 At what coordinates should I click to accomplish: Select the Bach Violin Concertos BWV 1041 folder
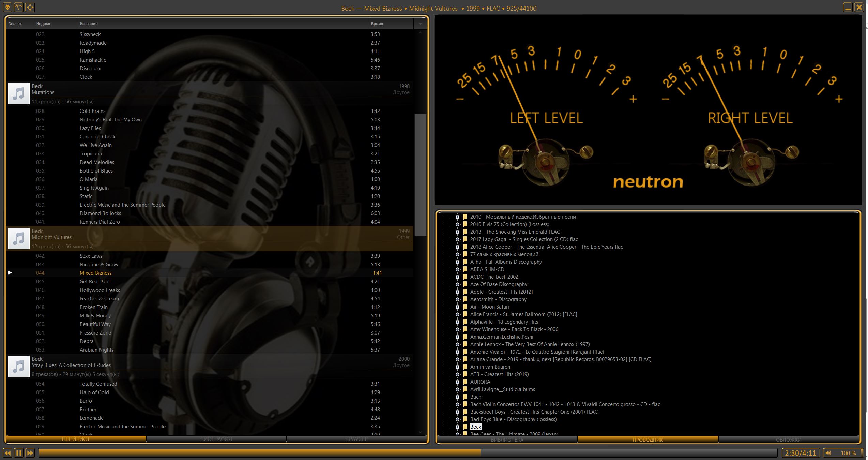tap(565, 404)
